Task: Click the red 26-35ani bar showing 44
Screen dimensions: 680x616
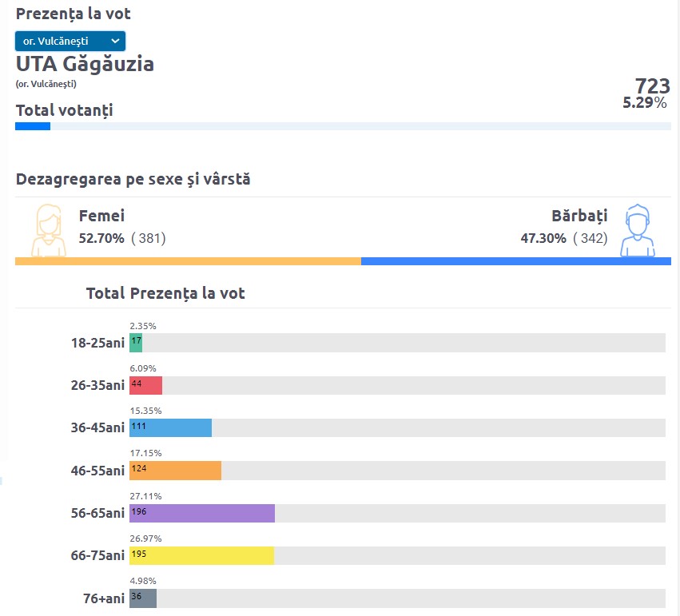Action: pos(145,385)
